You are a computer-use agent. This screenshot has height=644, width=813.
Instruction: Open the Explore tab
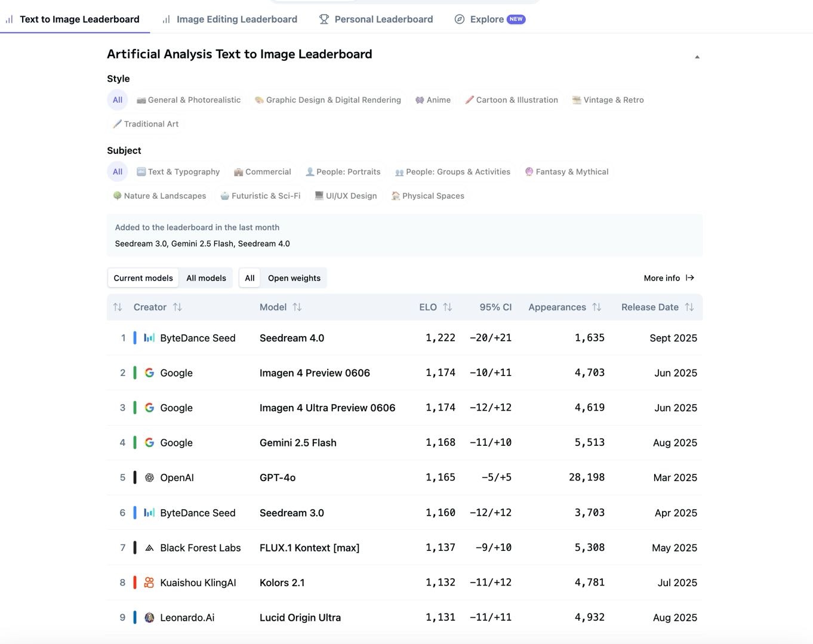[489, 19]
